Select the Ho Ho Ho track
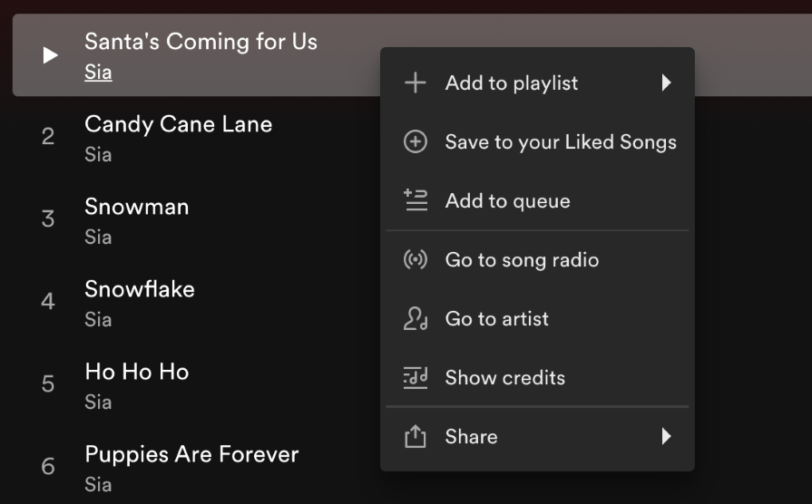Viewport: 812px width, 504px height. pyautogui.click(x=137, y=372)
